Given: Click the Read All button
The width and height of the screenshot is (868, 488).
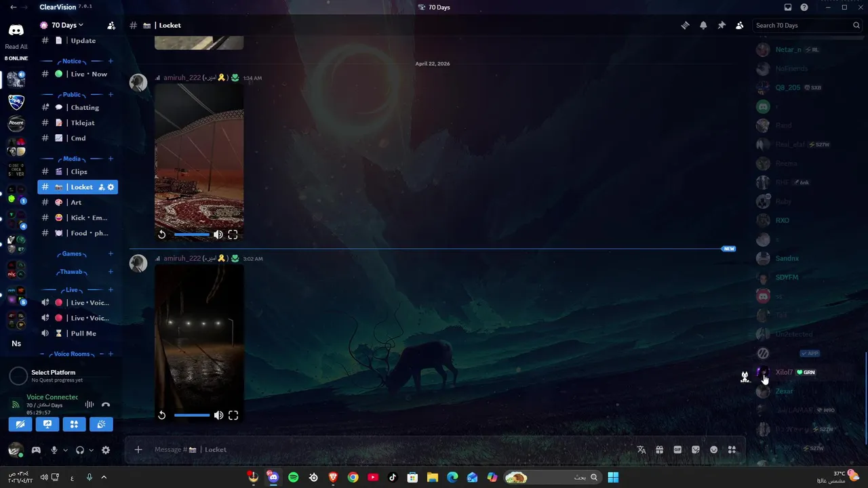Looking at the screenshot, I should tap(16, 47).
